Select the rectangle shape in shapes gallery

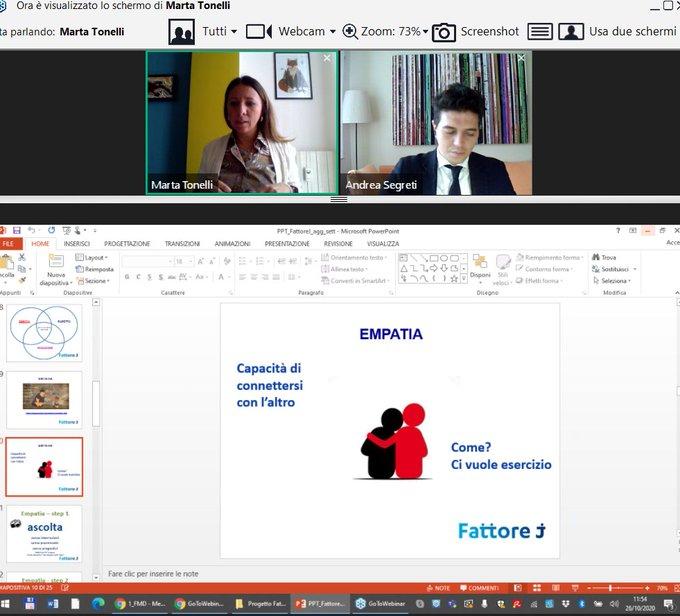(x=434, y=258)
